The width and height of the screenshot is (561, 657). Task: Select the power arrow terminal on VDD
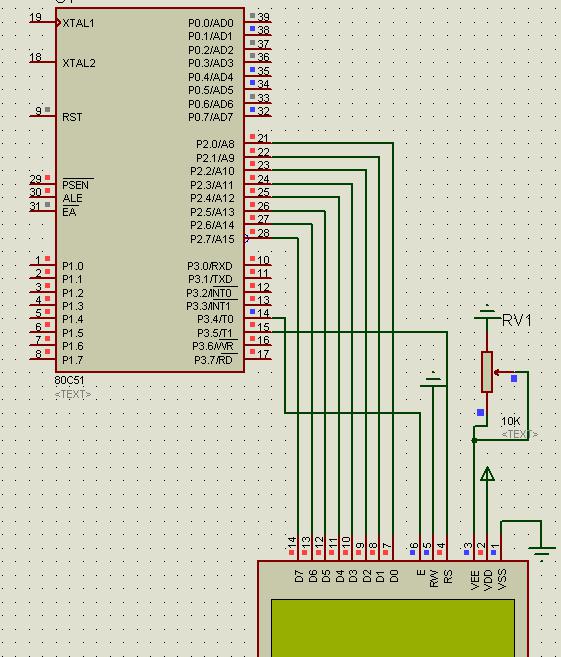[x=487, y=474]
